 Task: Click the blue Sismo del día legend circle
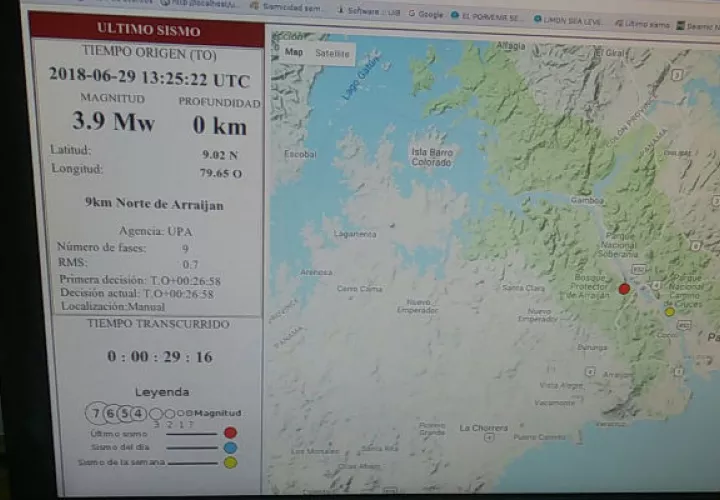point(231,447)
